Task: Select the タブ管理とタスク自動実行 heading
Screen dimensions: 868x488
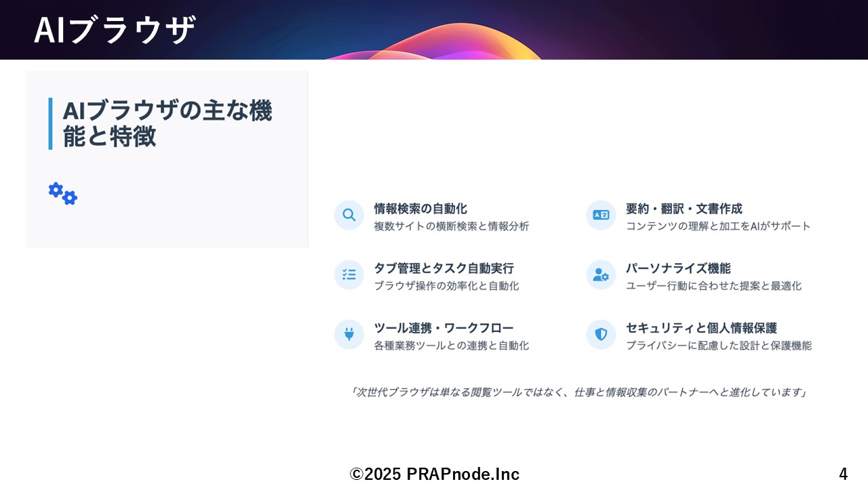Action: coord(443,268)
